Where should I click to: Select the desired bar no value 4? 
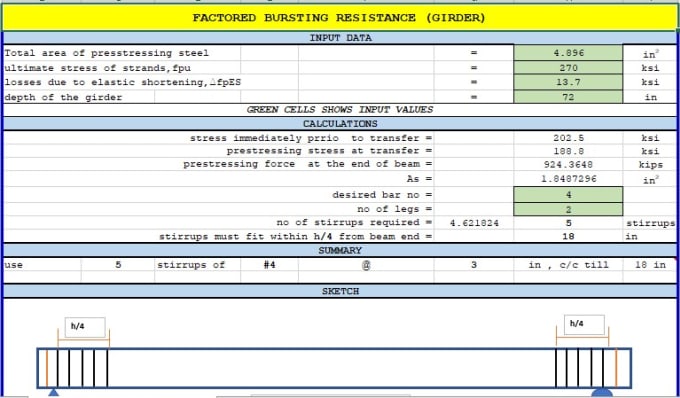pyautogui.click(x=568, y=195)
